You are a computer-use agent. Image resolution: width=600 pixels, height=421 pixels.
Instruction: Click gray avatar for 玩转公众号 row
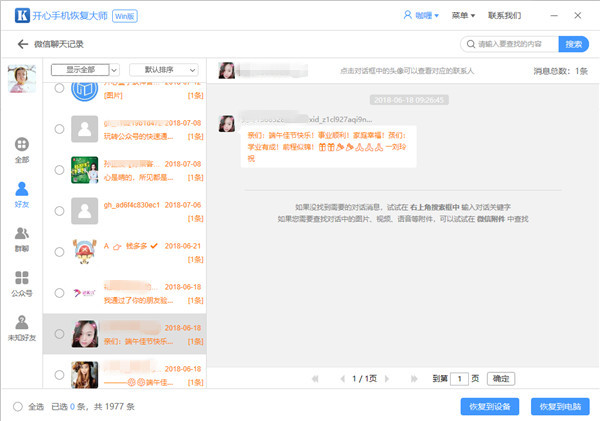pos(85,129)
